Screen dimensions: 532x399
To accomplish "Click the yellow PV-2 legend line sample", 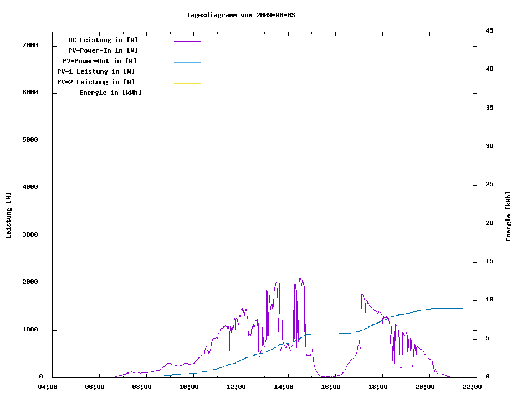I will [x=187, y=83].
